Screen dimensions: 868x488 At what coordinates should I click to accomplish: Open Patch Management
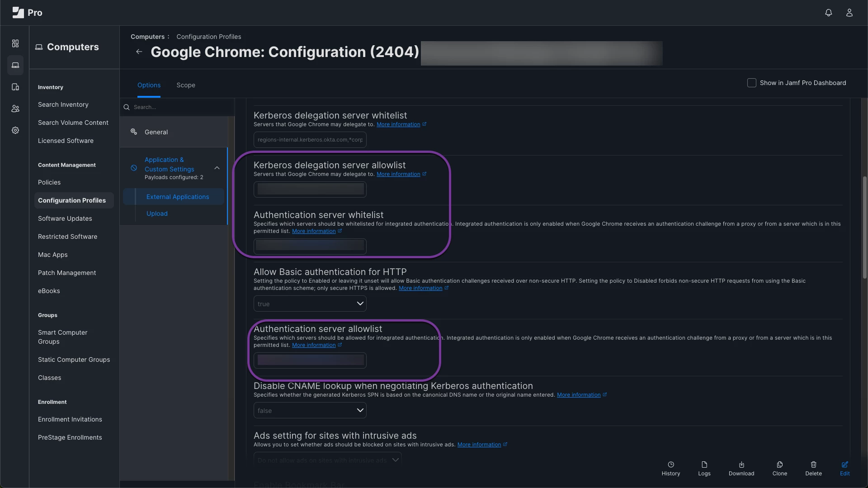[67, 273]
